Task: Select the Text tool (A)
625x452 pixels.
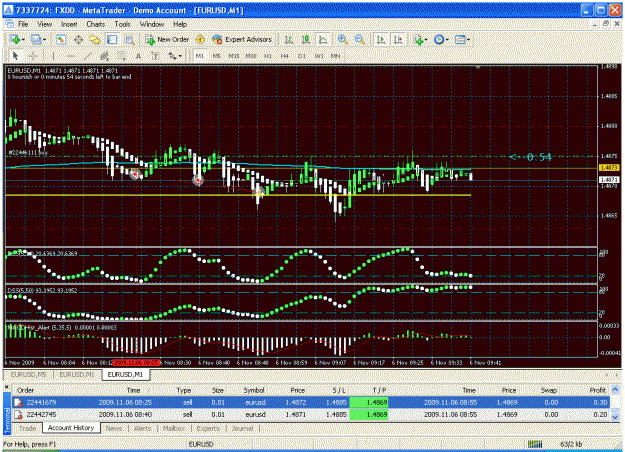Action: 138,56
